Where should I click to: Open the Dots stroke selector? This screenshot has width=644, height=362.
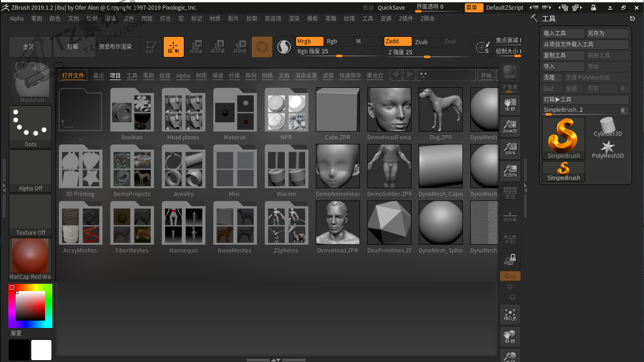[x=31, y=127]
